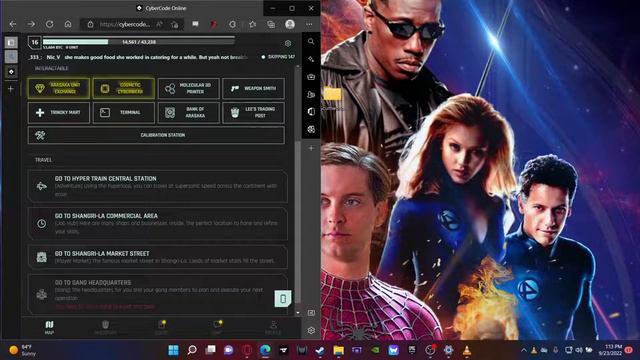Select the third bottom tab with notification dot
This screenshot has height=360, width=640.
pyautogui.click(x=161, y=327)
